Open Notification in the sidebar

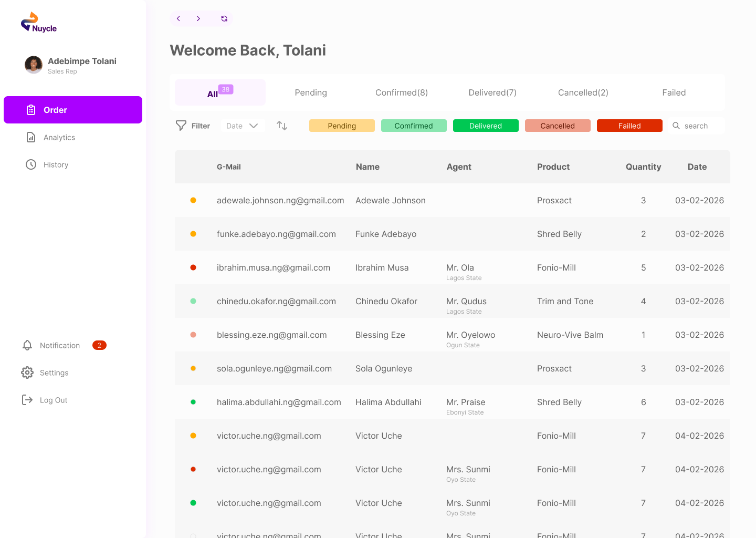click(x=60, y=345)
